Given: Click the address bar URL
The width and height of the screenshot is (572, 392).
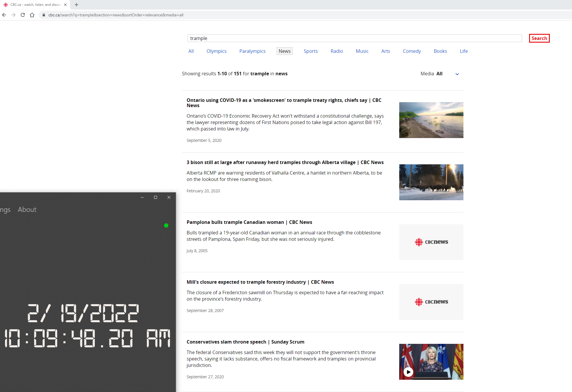Looking at the screenshot, I should click(x=116, y=15).
